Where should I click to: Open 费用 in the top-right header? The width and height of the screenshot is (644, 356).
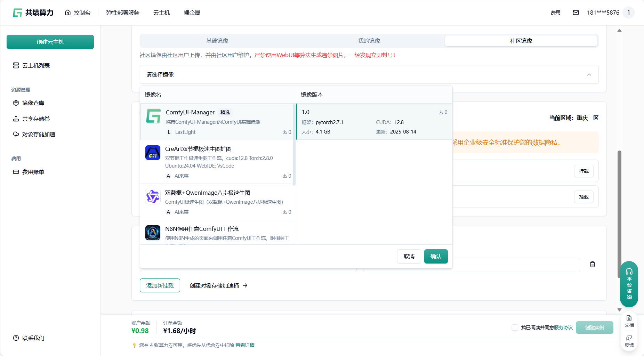pos(556,13)
